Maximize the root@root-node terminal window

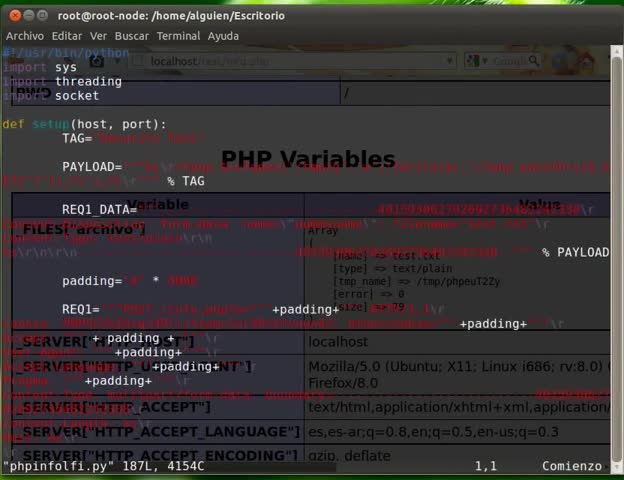[x=42, y=16]
